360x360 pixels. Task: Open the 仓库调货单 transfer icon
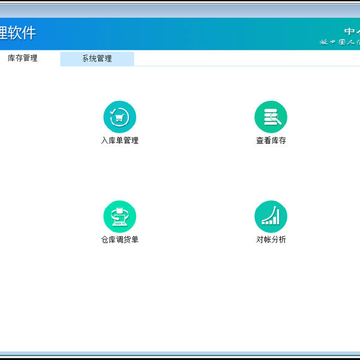coord(120,216)
